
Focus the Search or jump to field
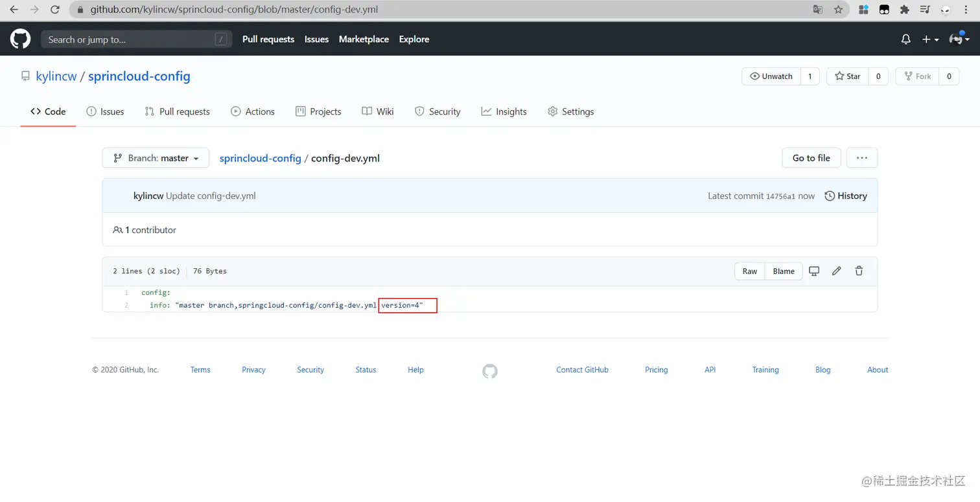tap(136, 40)
